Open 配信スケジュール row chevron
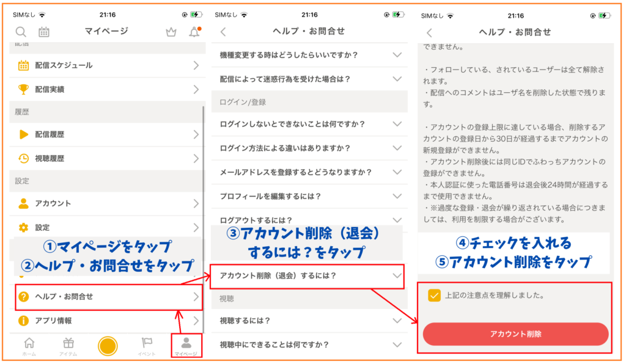 [x=196, y=65]
